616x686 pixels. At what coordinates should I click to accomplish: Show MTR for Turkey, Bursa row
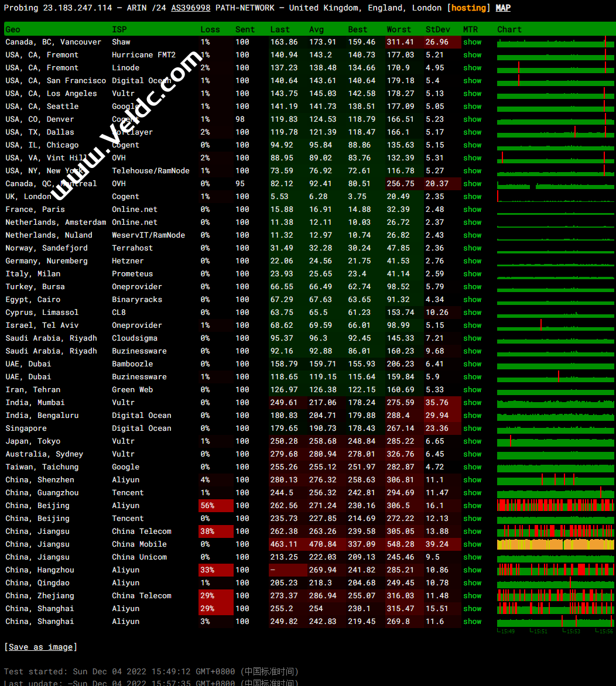tap(473, 287)
